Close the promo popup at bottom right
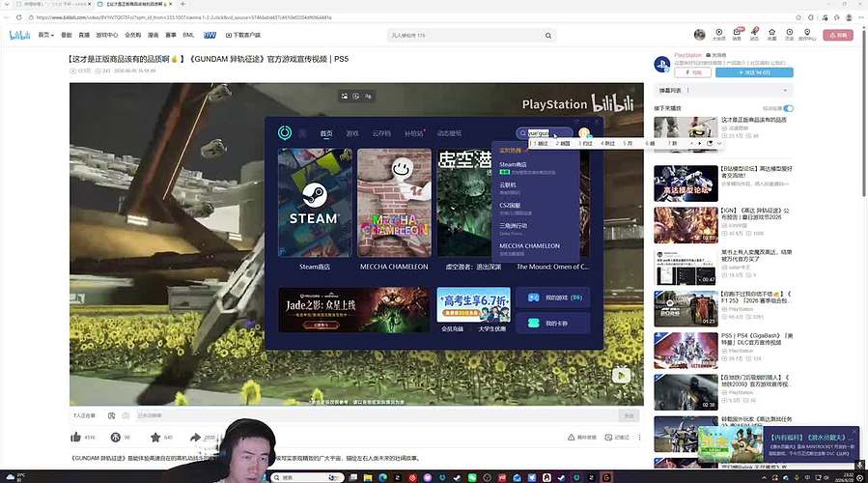868x483 pixels. coord(855,430)
